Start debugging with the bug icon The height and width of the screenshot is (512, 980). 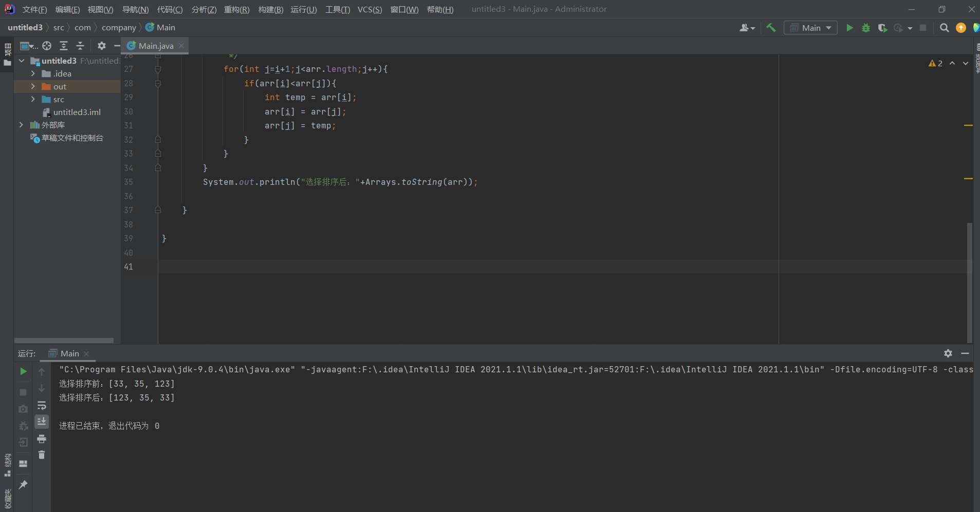pyautogui.click(x=866, y=28)
